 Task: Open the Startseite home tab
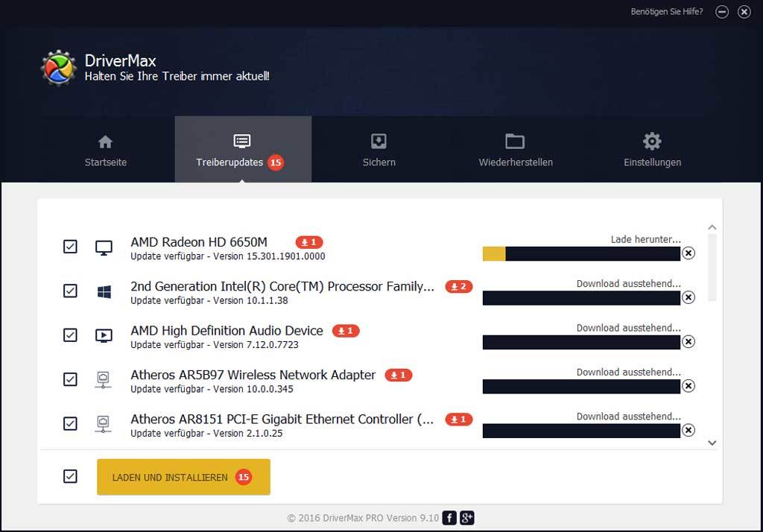(x=106, y=151)
